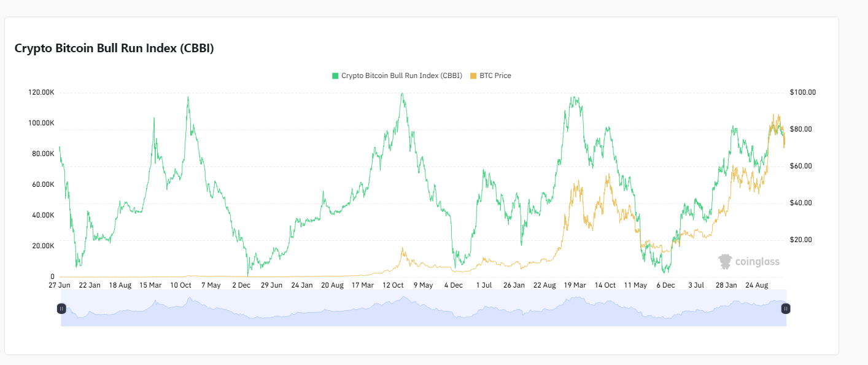868x365 pixels.
Task: Click the right handle of the range slider
Action: 785,308
